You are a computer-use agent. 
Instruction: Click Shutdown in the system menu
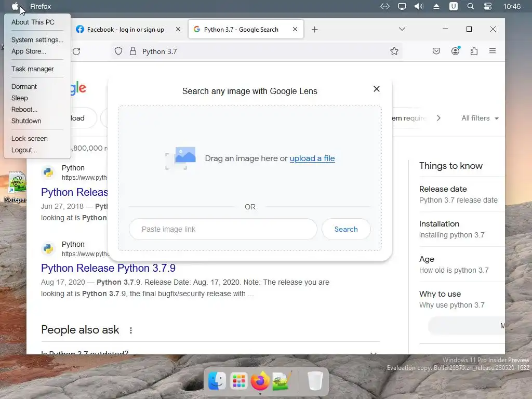click(x=26, y=121)
